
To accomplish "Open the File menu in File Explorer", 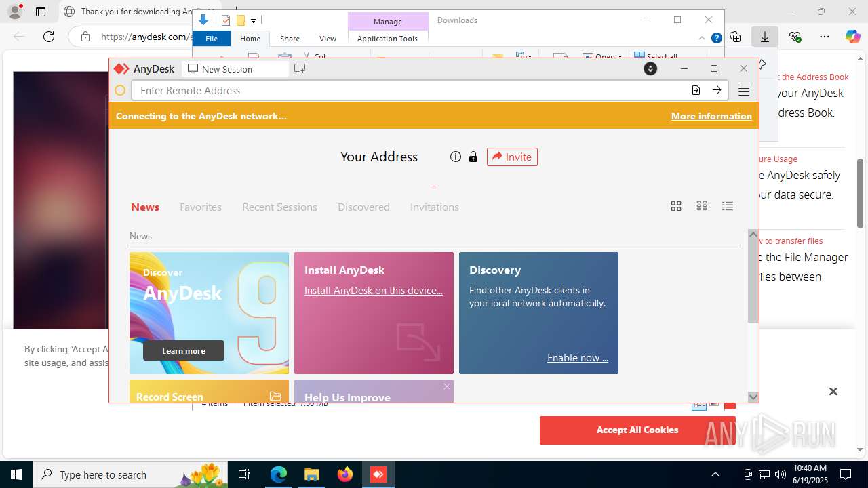I will (x=212, y=39).
